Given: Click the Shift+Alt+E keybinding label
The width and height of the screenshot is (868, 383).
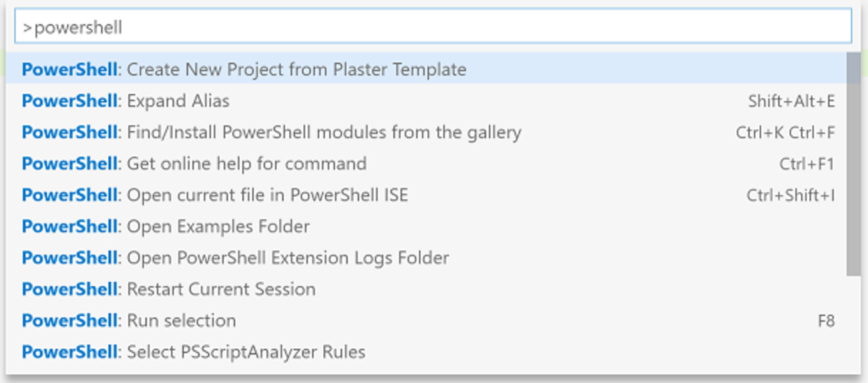Looking at the screenshot, I should click(x=791, y=101).
